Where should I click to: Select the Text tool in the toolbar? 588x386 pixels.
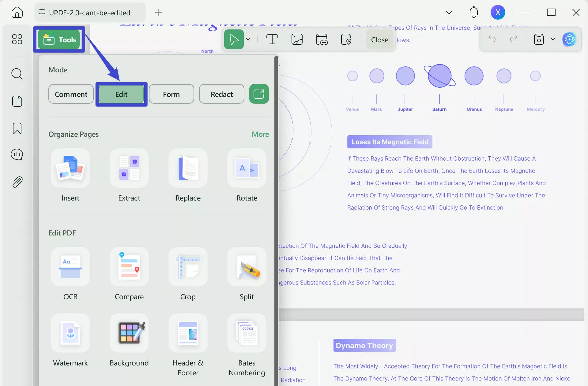click(x=272, y=39)
